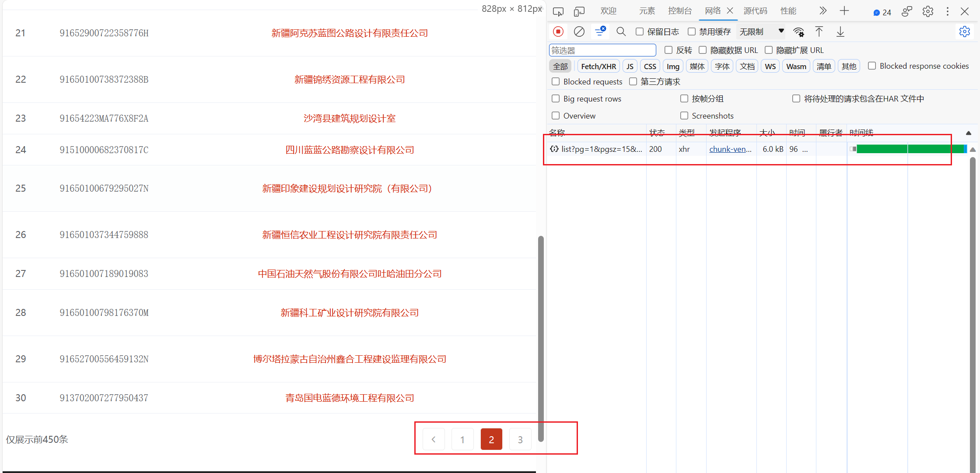980x473 pixels.
Task: Open network conditions wifi icon
Action: click(798, 32)
